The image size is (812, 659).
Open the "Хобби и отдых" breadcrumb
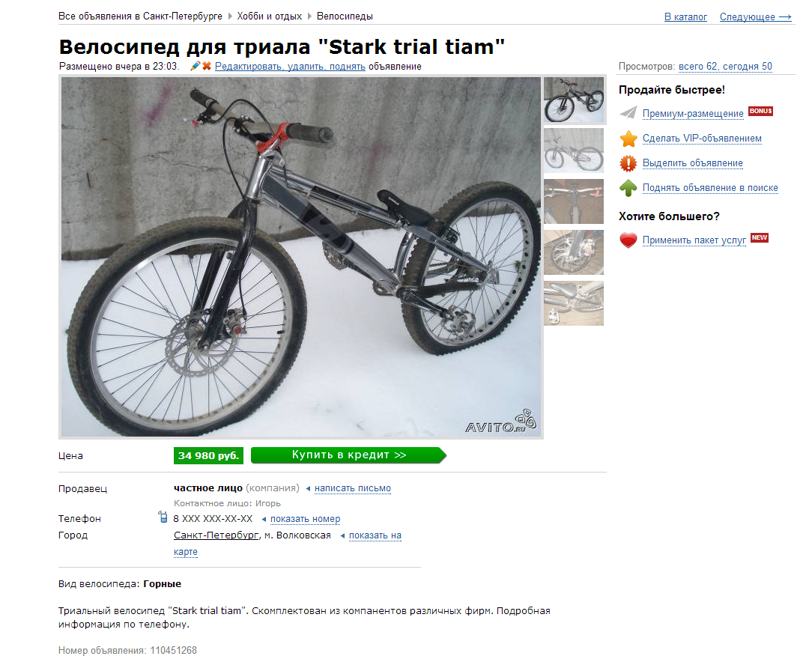coord(269,16)
